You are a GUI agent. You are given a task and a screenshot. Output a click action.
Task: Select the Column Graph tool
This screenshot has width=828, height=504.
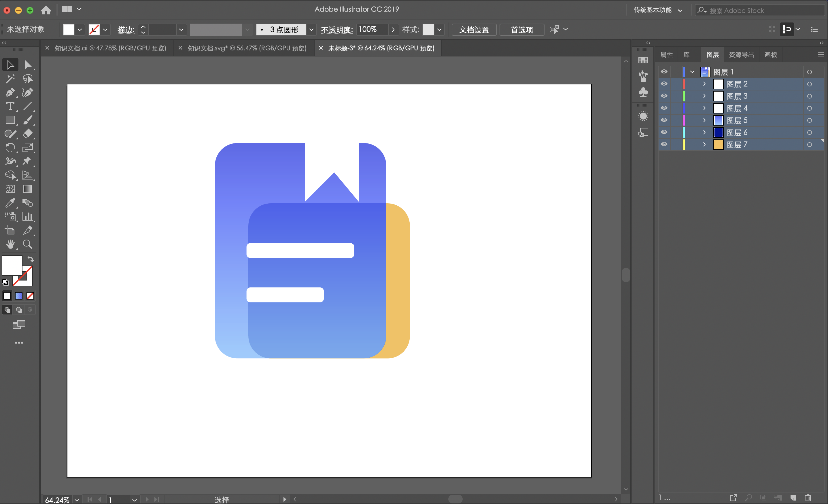(28, 216)
